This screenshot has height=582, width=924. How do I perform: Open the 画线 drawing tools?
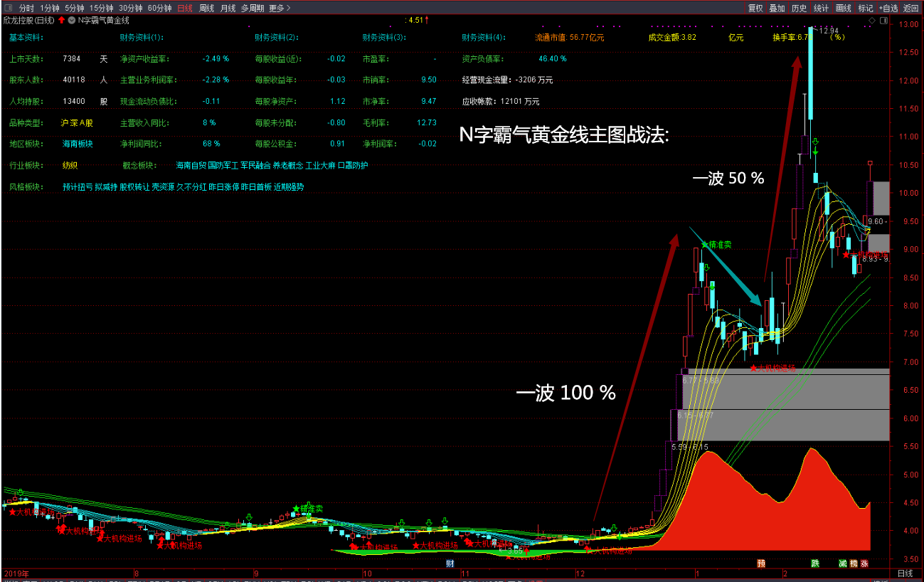point(844,8)
